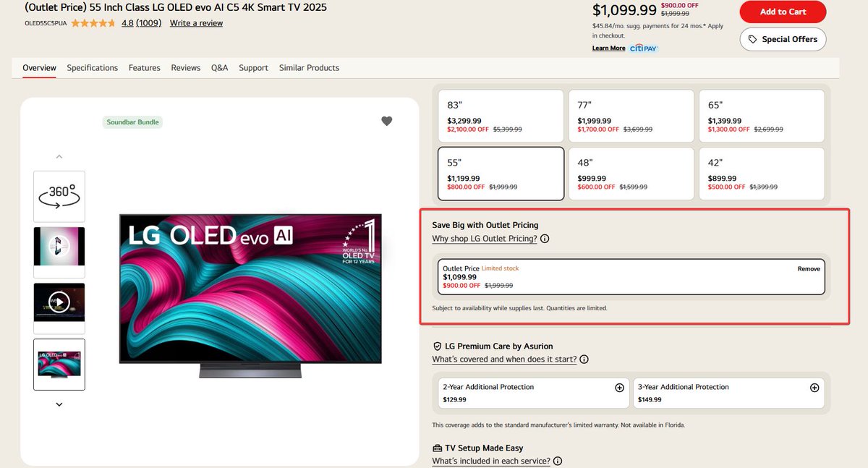Click the Soundbar Bundle badge

133,122
